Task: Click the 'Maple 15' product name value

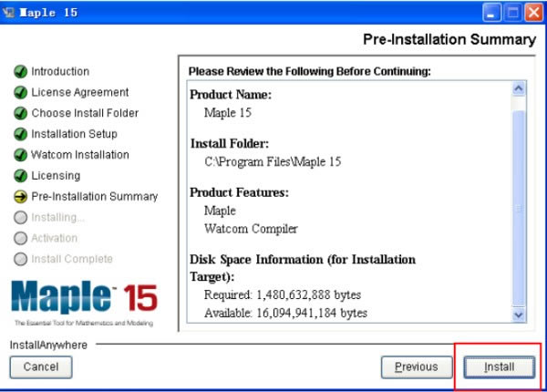Action: 228,113
